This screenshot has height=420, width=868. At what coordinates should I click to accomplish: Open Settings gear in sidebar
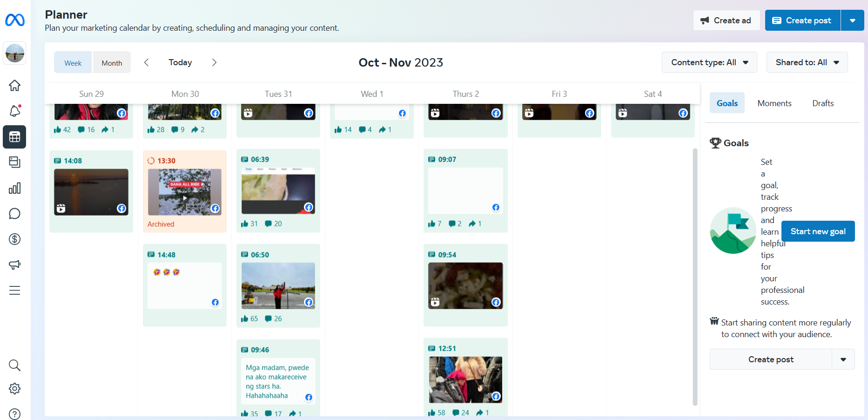tap(15, 388)
